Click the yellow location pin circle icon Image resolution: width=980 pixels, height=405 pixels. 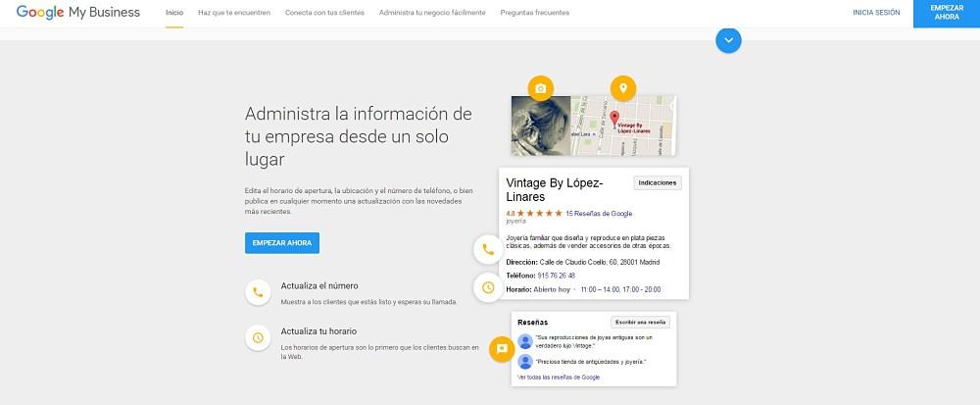[x=622, y=88]
